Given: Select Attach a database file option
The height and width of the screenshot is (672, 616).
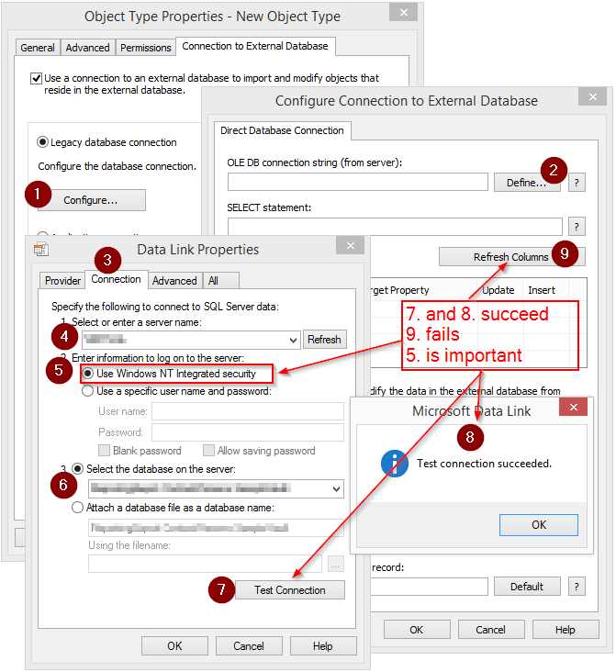Looking at the screenshot, I should [77, 508].
